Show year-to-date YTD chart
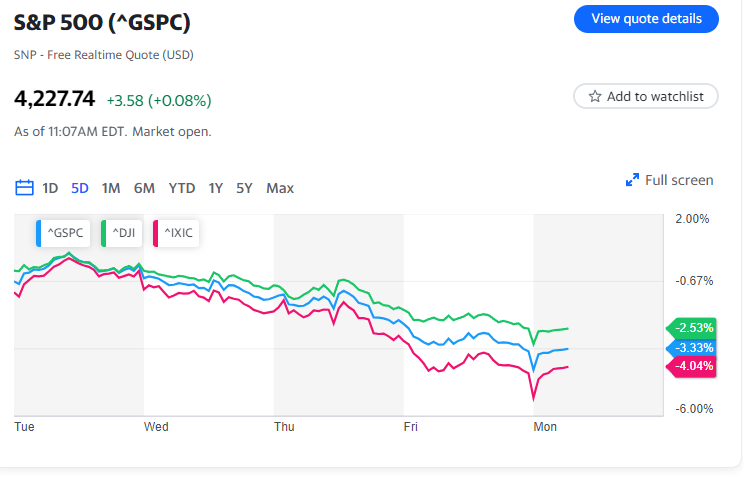The image size is (743, 478). pos(182,188)
